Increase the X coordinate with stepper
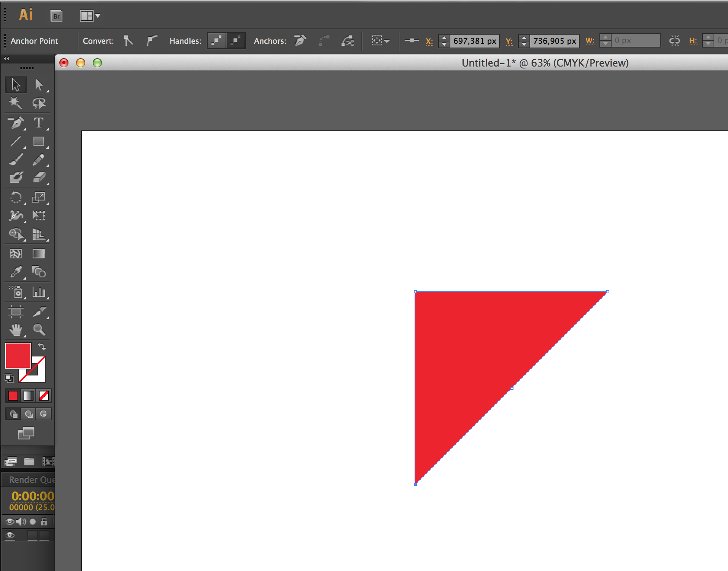The image size is (728, 571). pyautogui.click(x=444, y=37)
